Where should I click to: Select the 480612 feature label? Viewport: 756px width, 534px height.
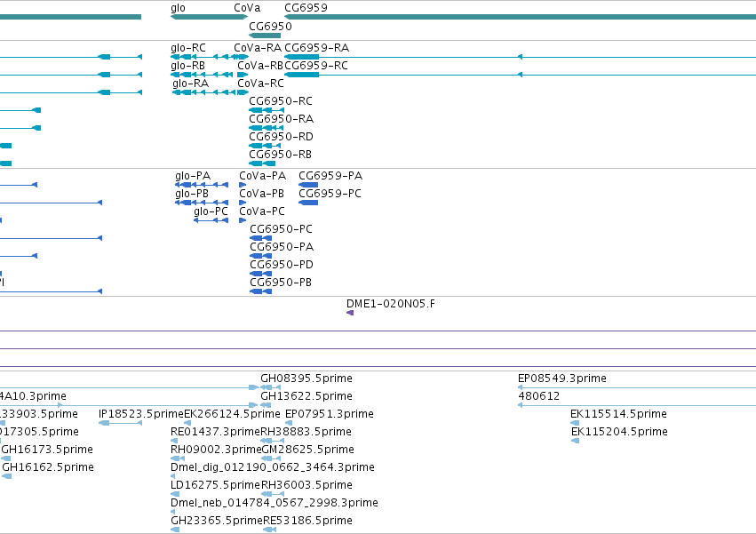click(539, 396)
